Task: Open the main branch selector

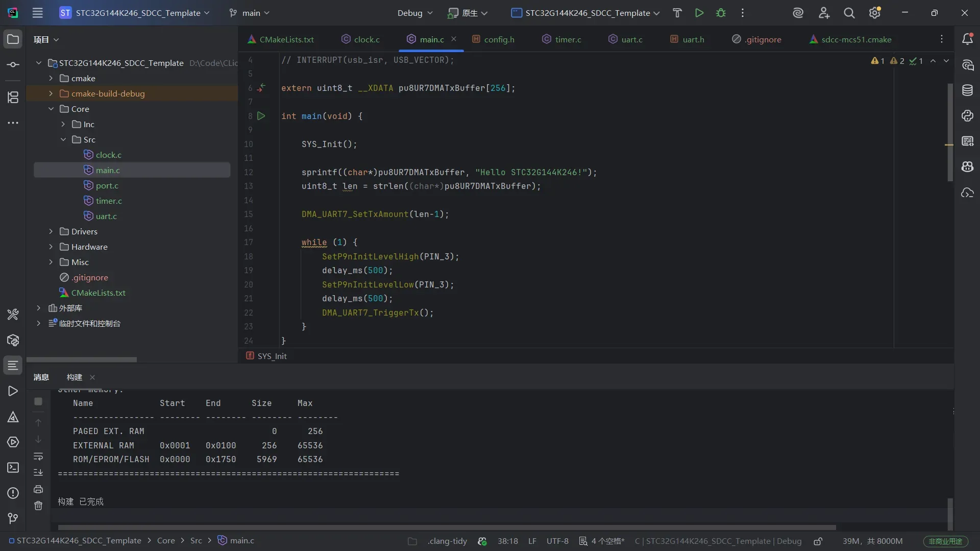Action: click(250, 13)
